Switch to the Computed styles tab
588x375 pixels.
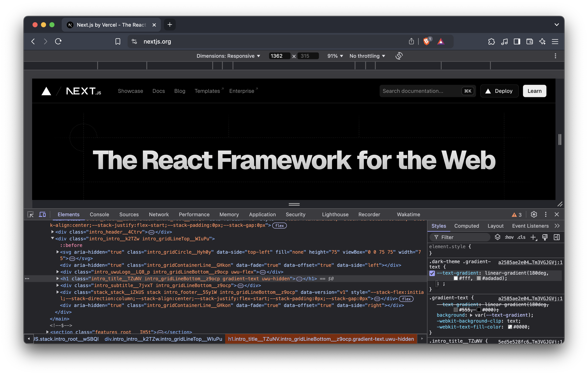pos(466,226)
